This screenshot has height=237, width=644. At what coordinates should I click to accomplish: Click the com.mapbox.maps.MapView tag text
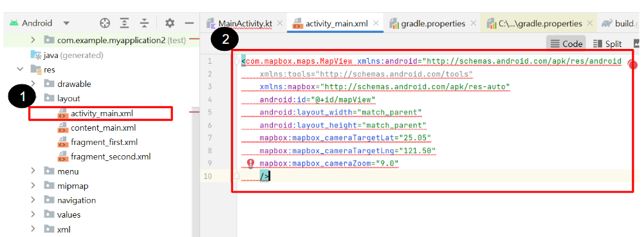[x=299, y=61]
